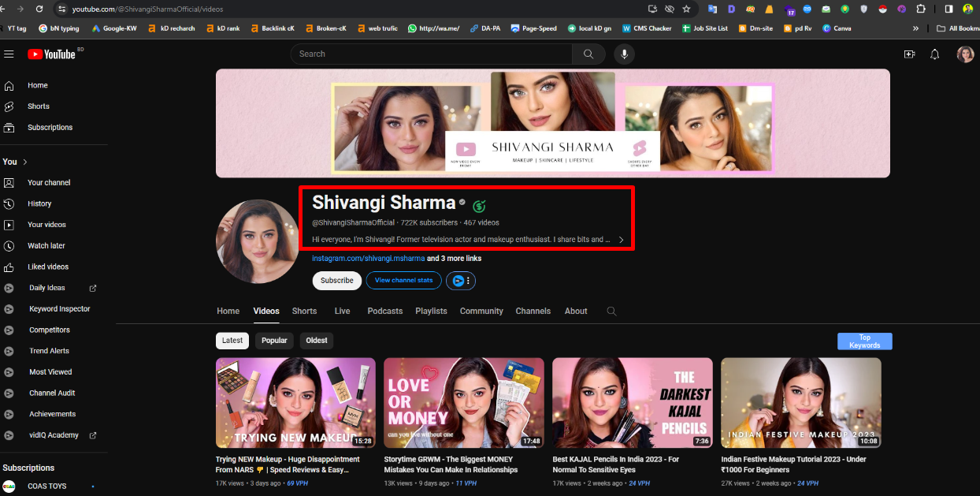
Task: Open the notifications bell
Action: (x=935, y=54)
